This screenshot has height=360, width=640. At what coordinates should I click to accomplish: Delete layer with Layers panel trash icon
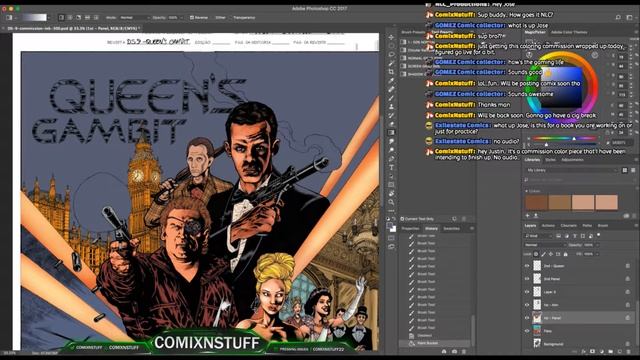tap(629, 351)
